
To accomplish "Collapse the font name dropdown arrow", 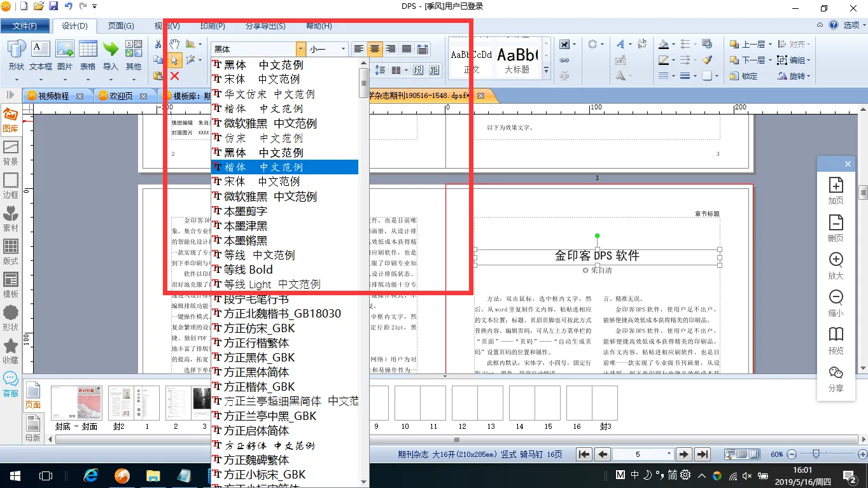I will pyautogui.click(x=300, y=49).
